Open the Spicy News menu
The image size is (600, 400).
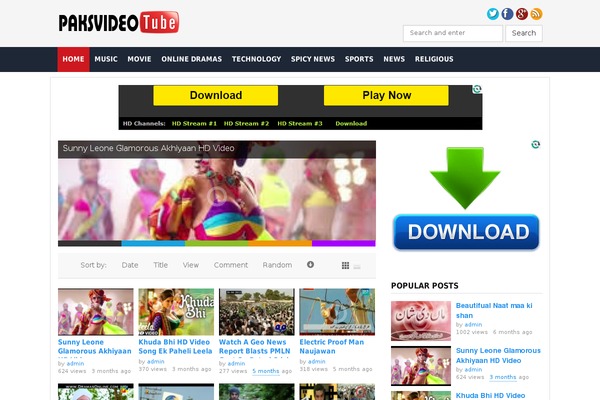[x=313, y=59]
